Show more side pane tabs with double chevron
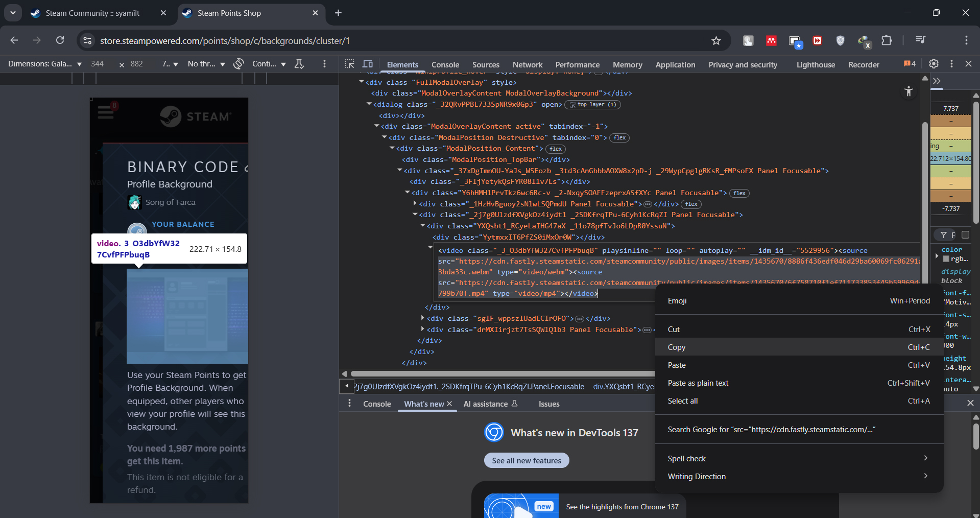Viewport: 980px width, 518px height. click(937, 81)
